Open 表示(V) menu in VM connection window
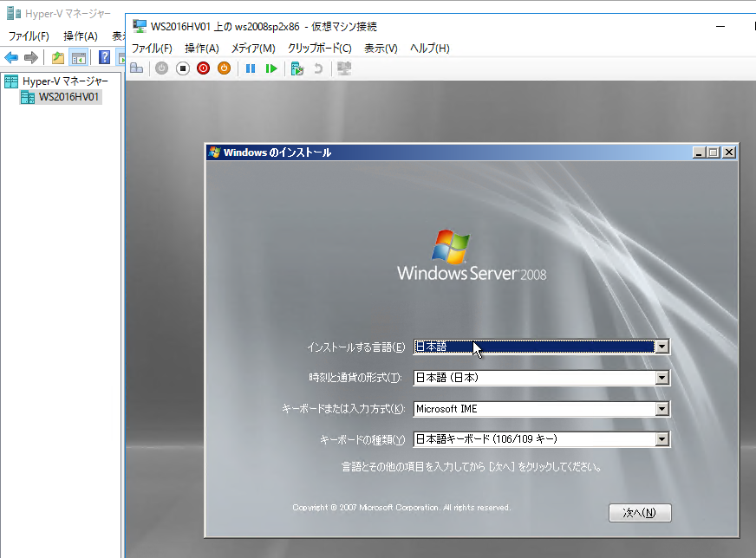Screen dimensions: 756x558 (381, 49)
